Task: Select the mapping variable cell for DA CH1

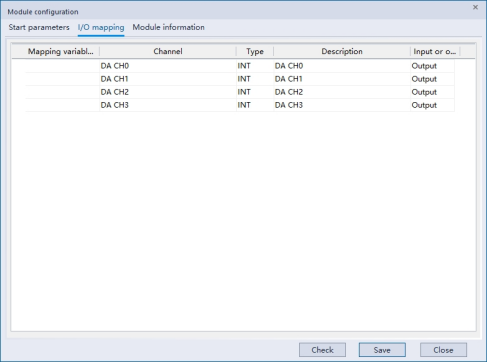Action: tap(62, 79)
